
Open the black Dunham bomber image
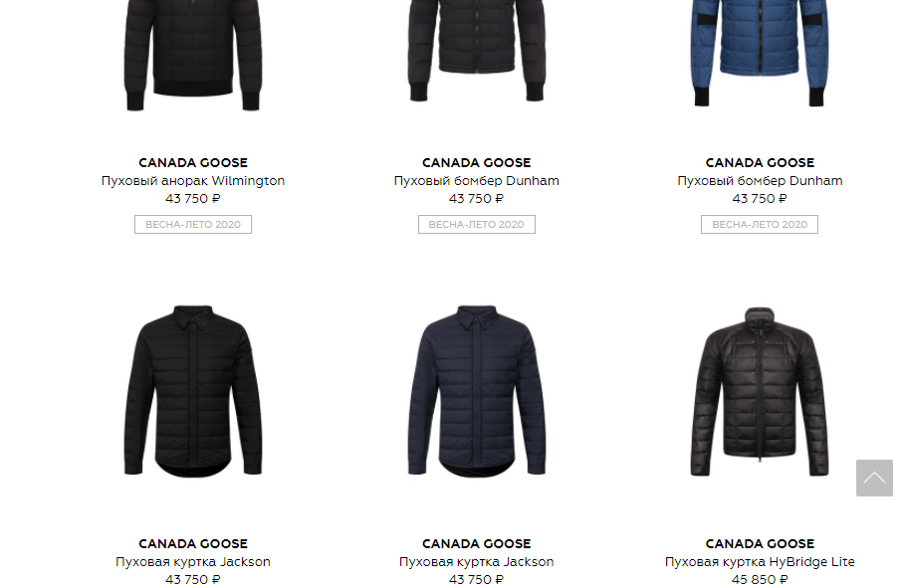[476, 52]
